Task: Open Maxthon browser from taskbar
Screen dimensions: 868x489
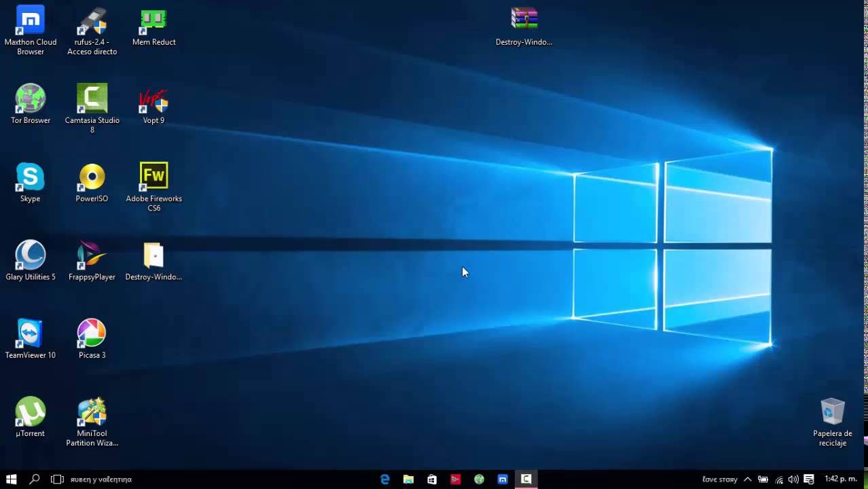Action: [503, 479]
